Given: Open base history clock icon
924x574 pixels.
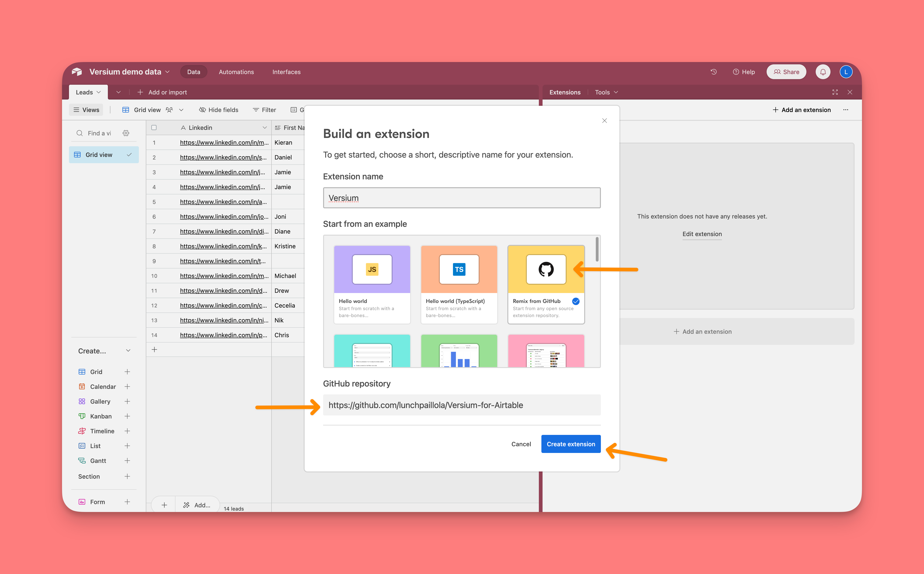Looking at the screenshot, I should pyautogui.click(x=713, y=72).
